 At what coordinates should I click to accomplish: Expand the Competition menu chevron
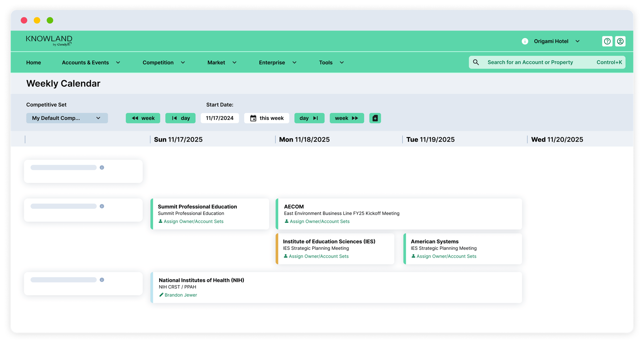[x=183, y=62]
